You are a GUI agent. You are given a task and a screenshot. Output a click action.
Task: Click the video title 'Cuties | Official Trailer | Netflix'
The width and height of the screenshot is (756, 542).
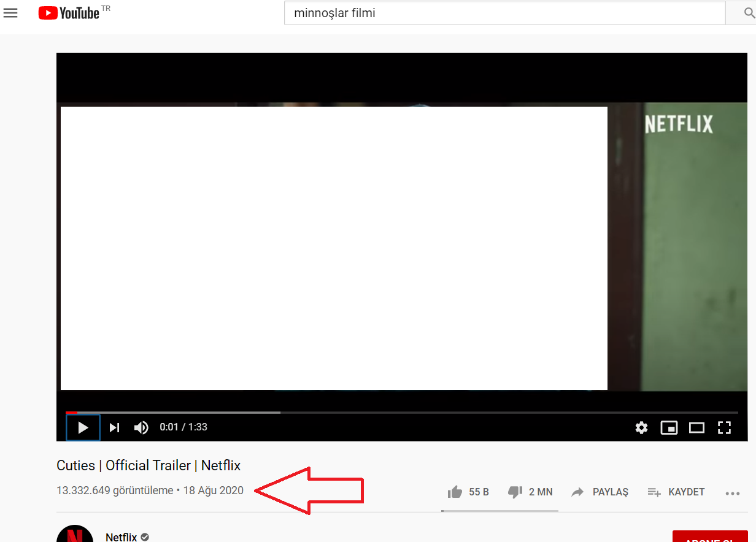coord(148,465)
